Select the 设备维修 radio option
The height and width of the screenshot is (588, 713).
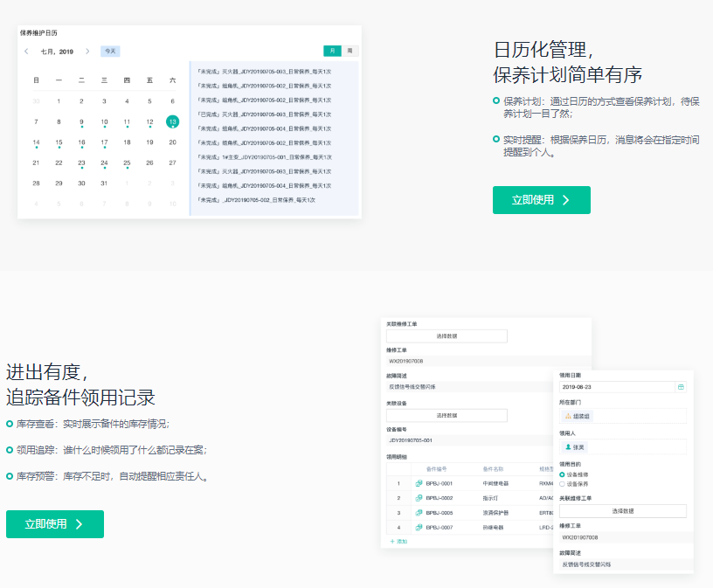click(562, 474)
